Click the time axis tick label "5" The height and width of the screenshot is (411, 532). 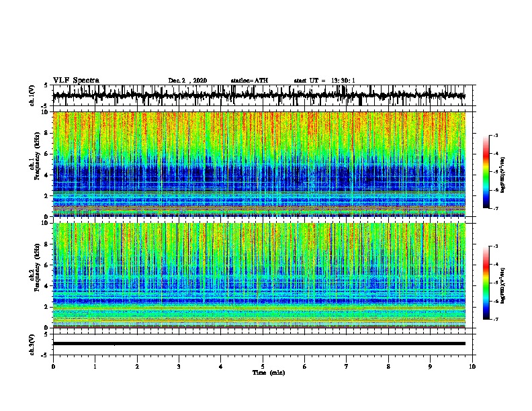click(263, 367)
